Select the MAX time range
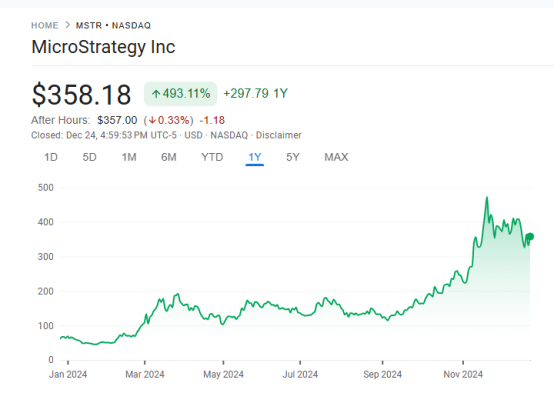 pos(336,157)
